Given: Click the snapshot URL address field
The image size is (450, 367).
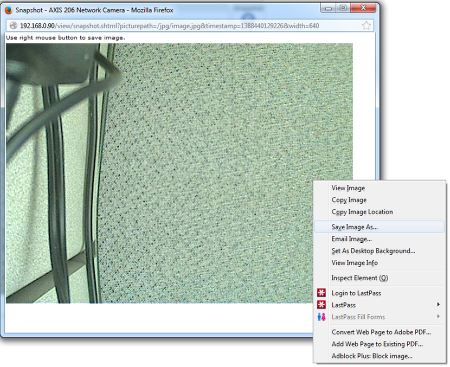Looking at the screenshot, I should point(190,26).
